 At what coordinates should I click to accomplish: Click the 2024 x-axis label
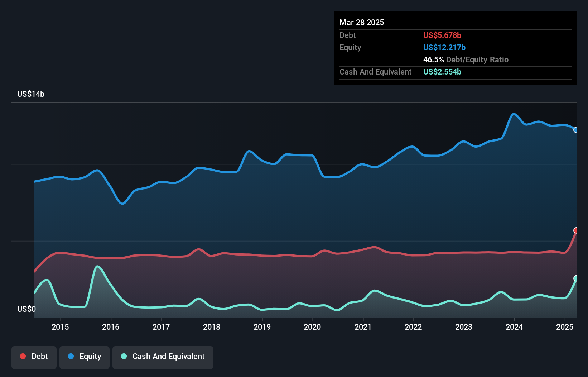(x=514, y=327)
